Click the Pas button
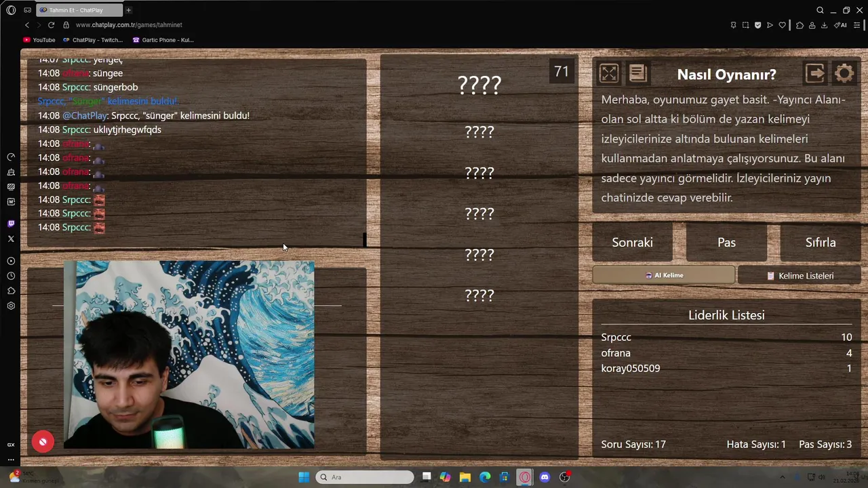This screenshot has width=868, height=488. 726,242
